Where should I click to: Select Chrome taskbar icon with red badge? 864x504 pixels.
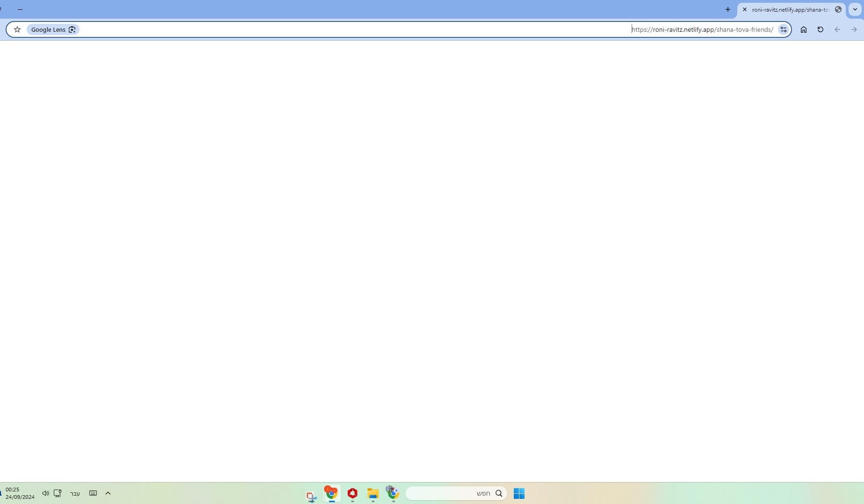click(331, 493)
